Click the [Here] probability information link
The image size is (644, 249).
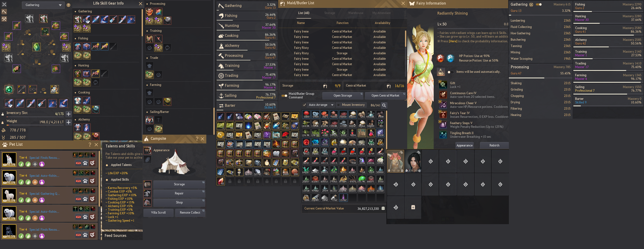tap(453, 41)
